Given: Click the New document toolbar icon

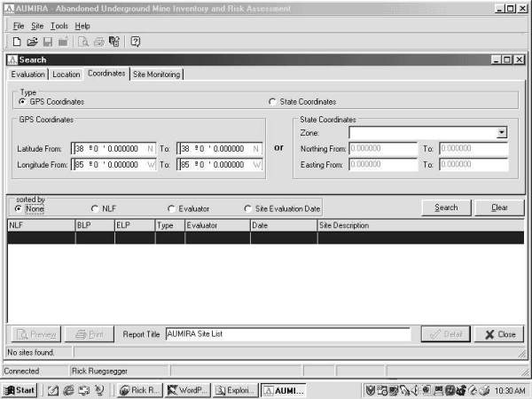Looking at the screenshot, I should pyautogui.click(x=17, y=42).
